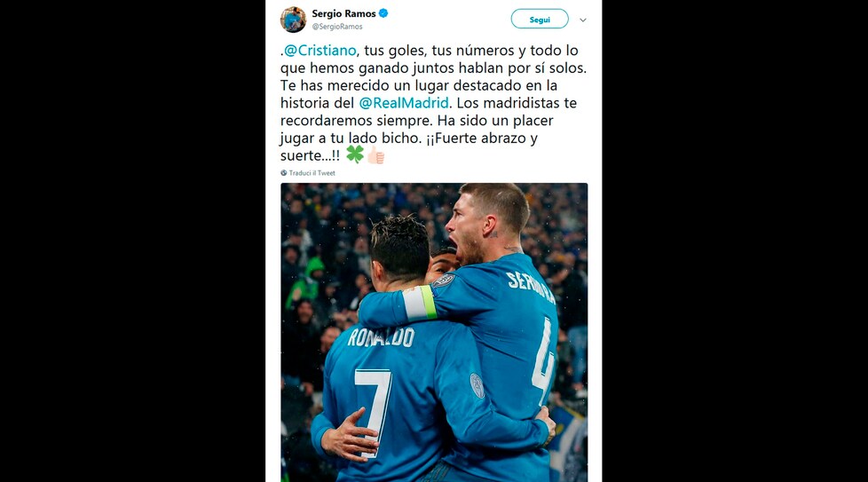Click the captain armband in the photo
This screenshot has width=868, height=482.
point(420,303)
